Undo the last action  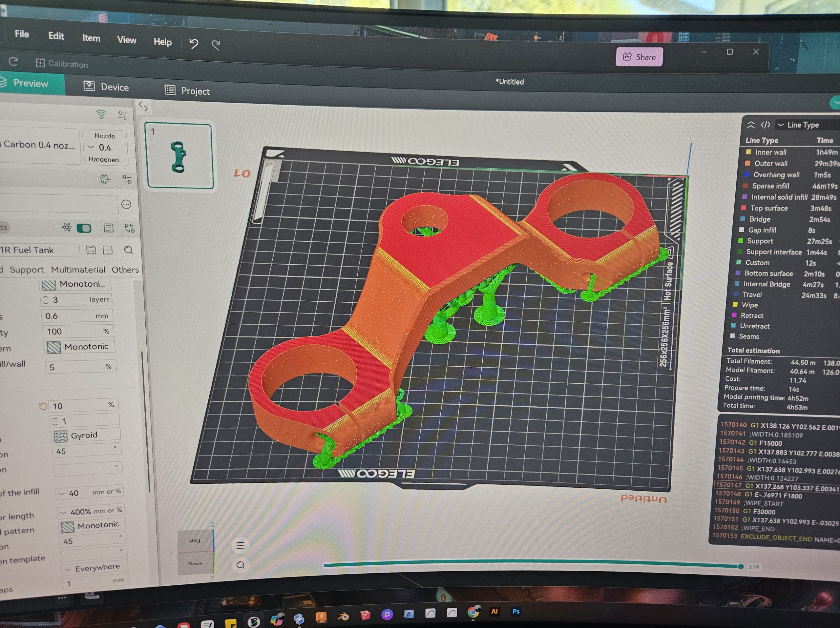point(194,44)
